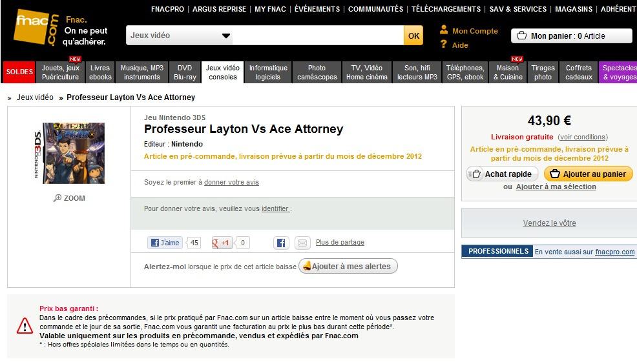This screenshot has width=637, height=364.
Task: Open MY FNAC in top menu
Action: point(270,9)
